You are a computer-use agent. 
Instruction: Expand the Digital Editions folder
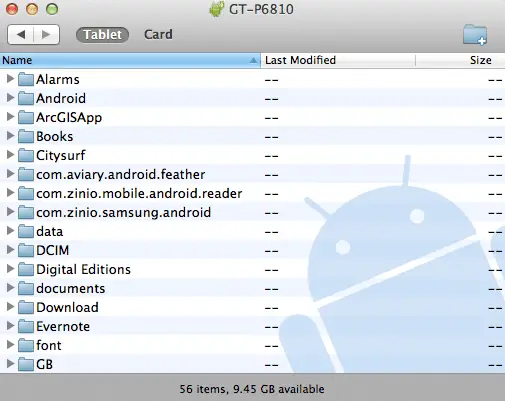(10, 269)
